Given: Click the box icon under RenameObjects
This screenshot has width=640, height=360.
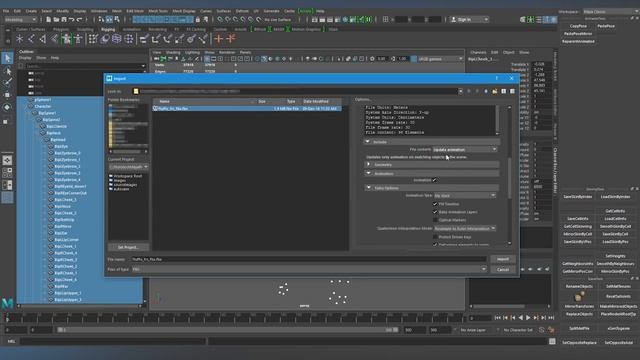Looking at the screenshot, I should tap(579, 296).
